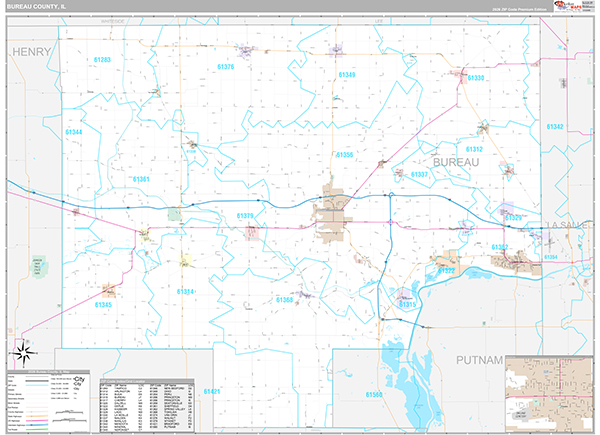Click ZIP code 61344
Screen dimensions: 600x435
(x=73, y=132)
